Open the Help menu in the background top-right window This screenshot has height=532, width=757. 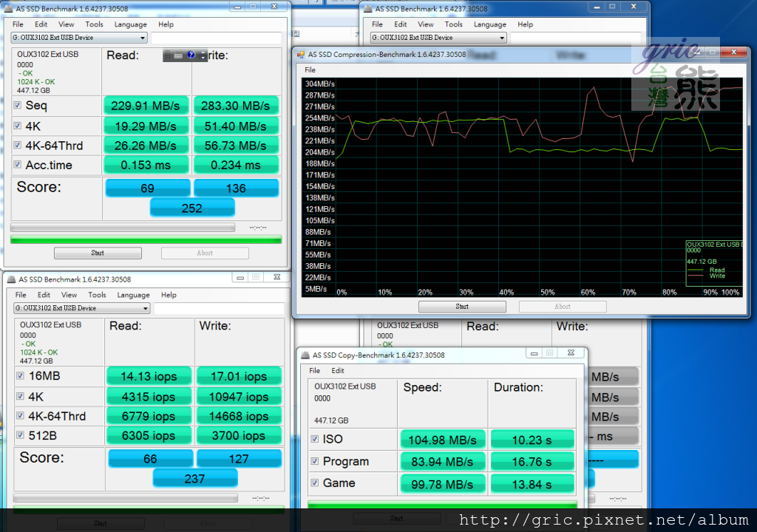(x=526, y=24)
